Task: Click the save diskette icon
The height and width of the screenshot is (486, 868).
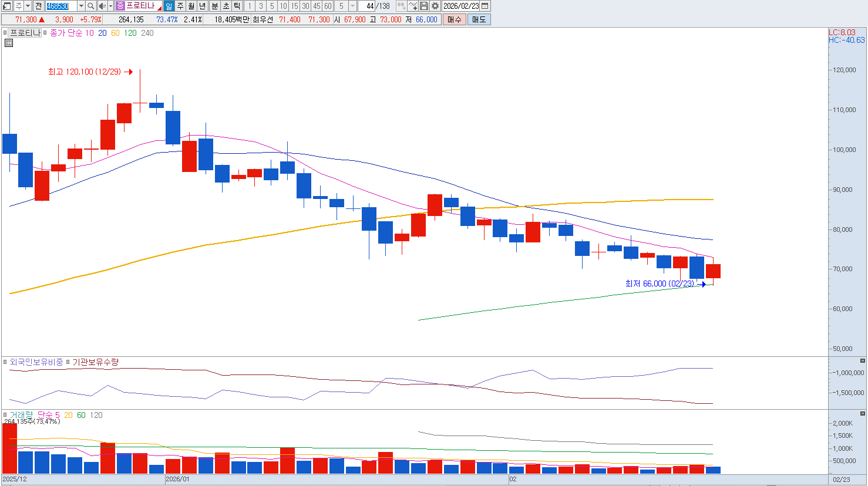Action: tap(424, 6)
